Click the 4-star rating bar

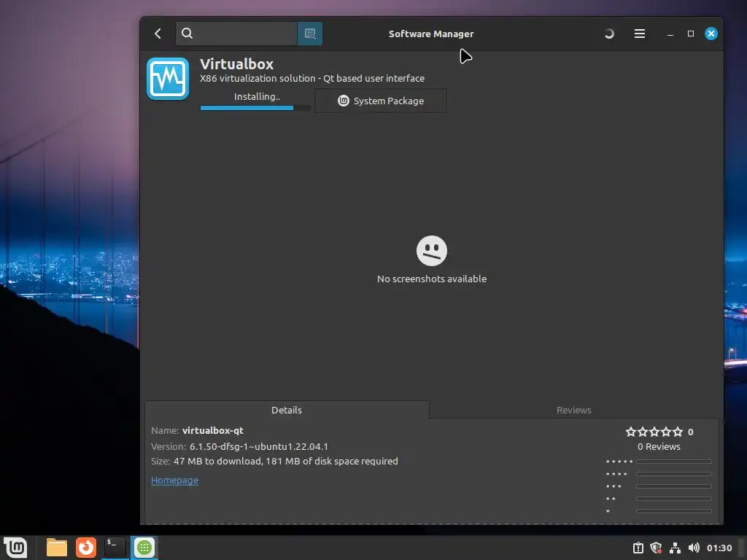click(674, 474)
